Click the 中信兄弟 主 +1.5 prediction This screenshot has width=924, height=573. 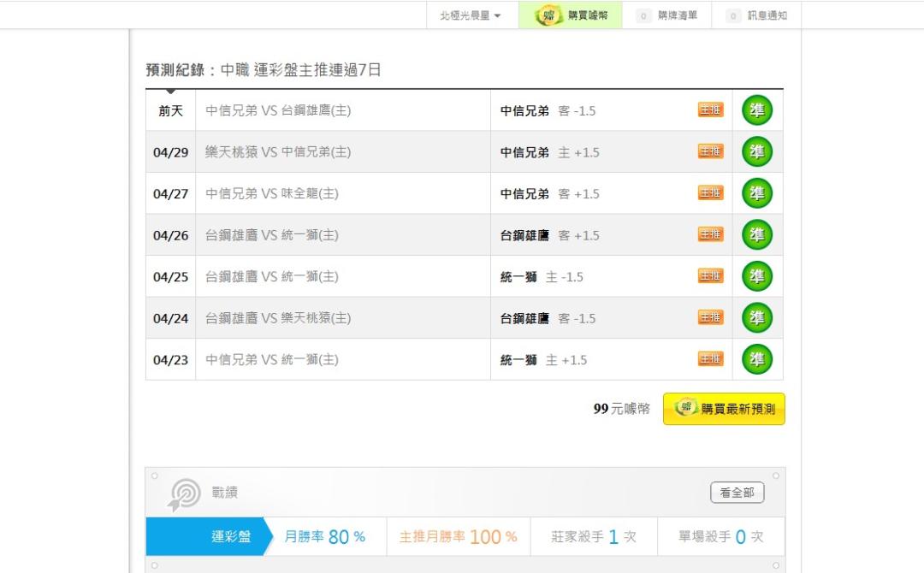click(x=550, y=152)
